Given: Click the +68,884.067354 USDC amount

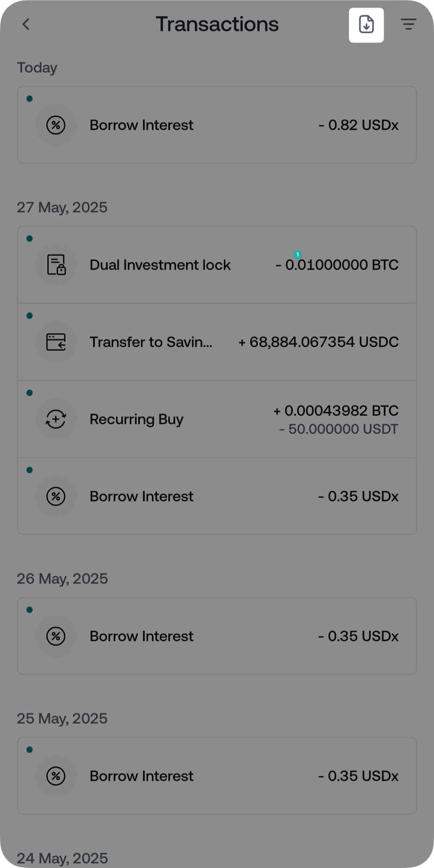Looking at the screenshot, I should pyautogui.click(x=318, y=342).
